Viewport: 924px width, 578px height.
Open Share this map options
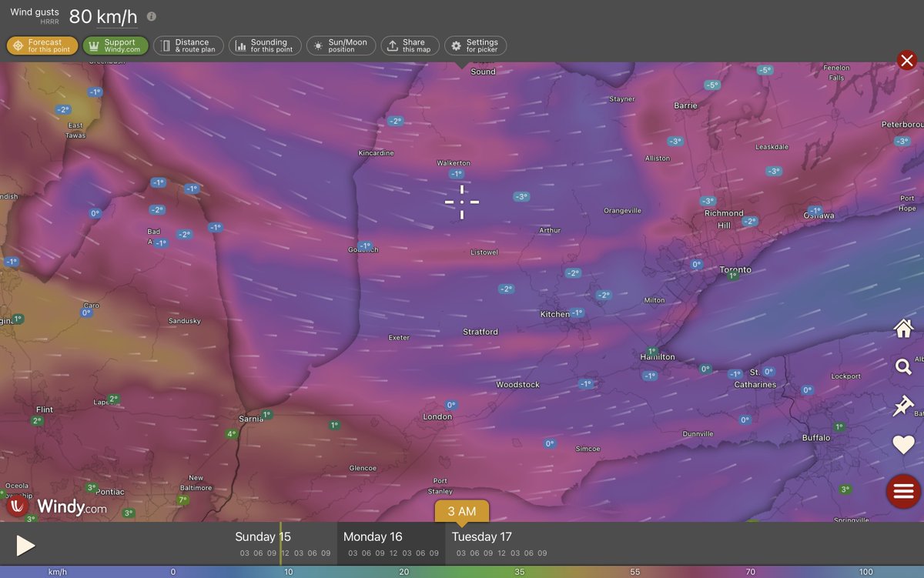(410, 45)
